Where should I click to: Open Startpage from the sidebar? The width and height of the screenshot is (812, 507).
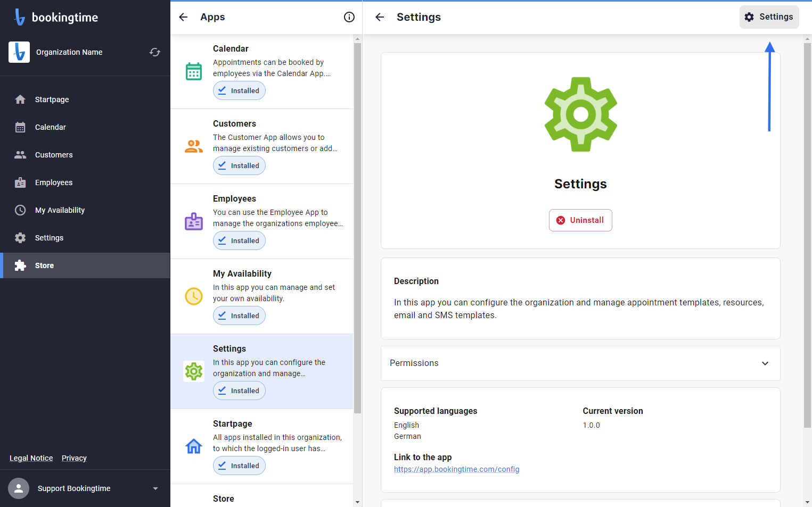tap(85, 99)
